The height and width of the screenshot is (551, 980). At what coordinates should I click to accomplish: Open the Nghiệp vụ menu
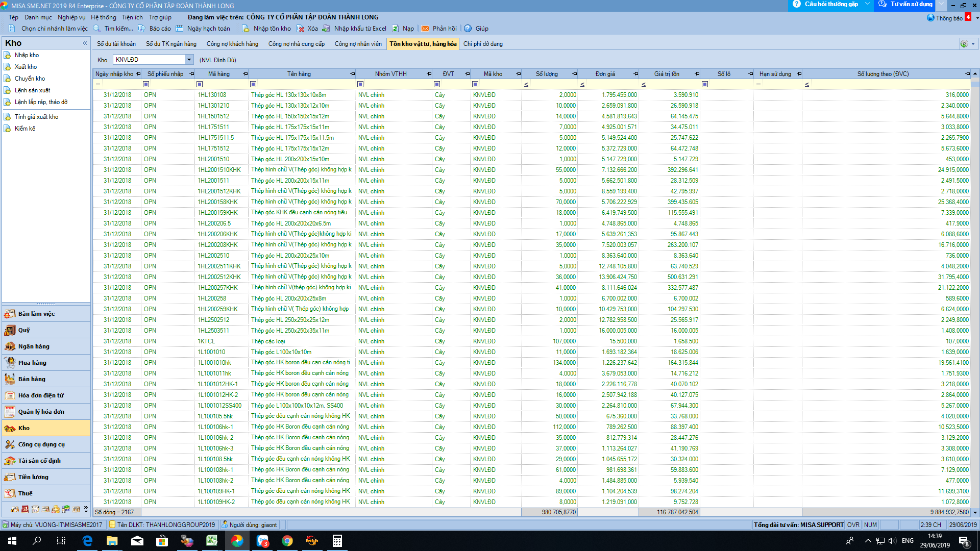point(71,17)
